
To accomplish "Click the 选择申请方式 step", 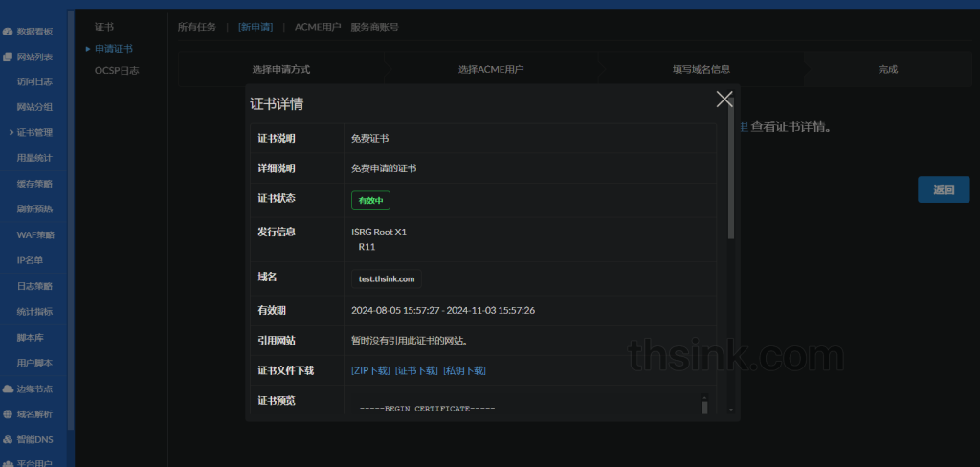I will coord(280,70).
